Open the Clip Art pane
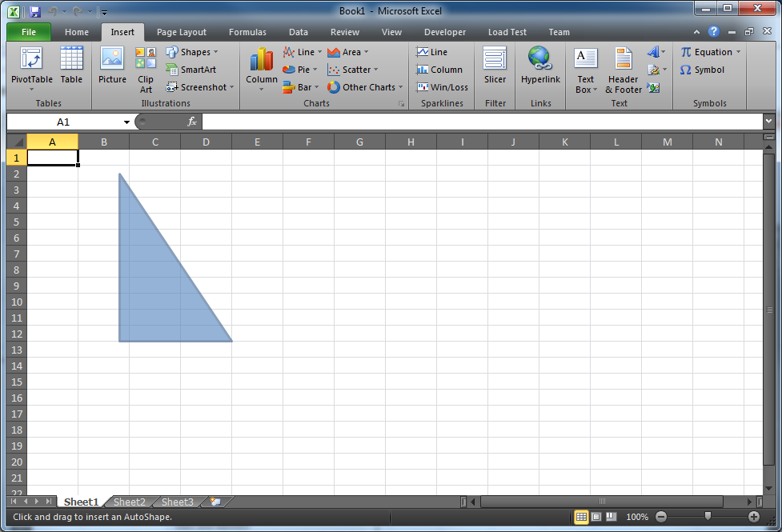Image resolution: width=782 pixels, height=532 pixels. [146, 70]
